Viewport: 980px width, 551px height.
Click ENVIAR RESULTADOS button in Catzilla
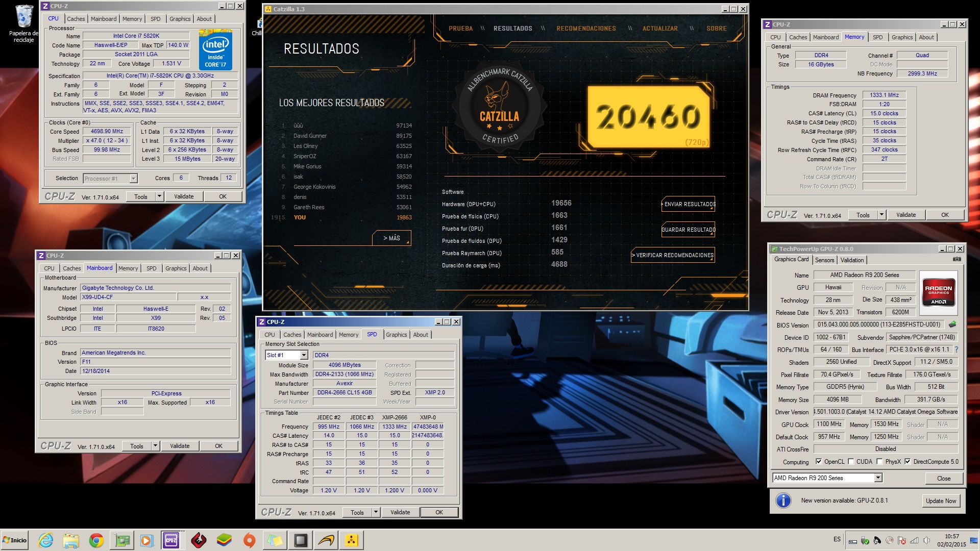click(x=689, y=204)
